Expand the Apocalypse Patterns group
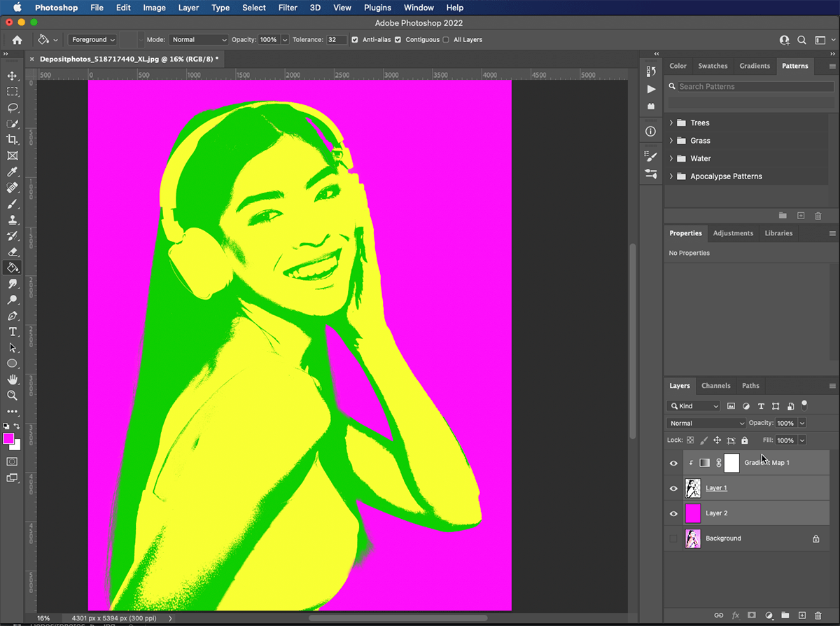This screenshot has height=626, width=840. (670, 176)
